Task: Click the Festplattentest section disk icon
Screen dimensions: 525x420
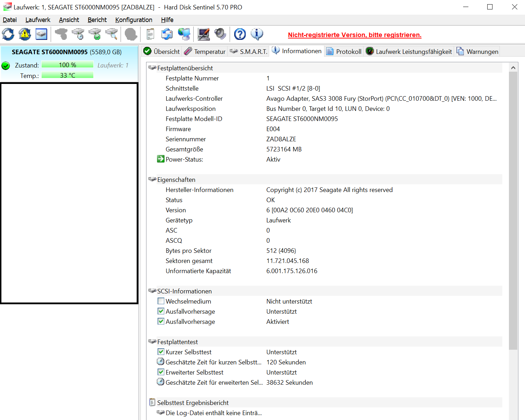Action: click(x=152, y=341)
